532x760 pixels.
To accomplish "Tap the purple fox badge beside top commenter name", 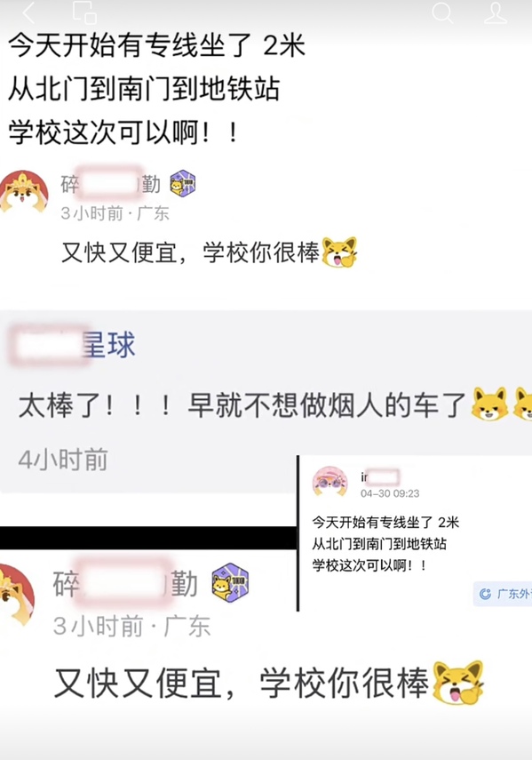I will click(182, 183).
